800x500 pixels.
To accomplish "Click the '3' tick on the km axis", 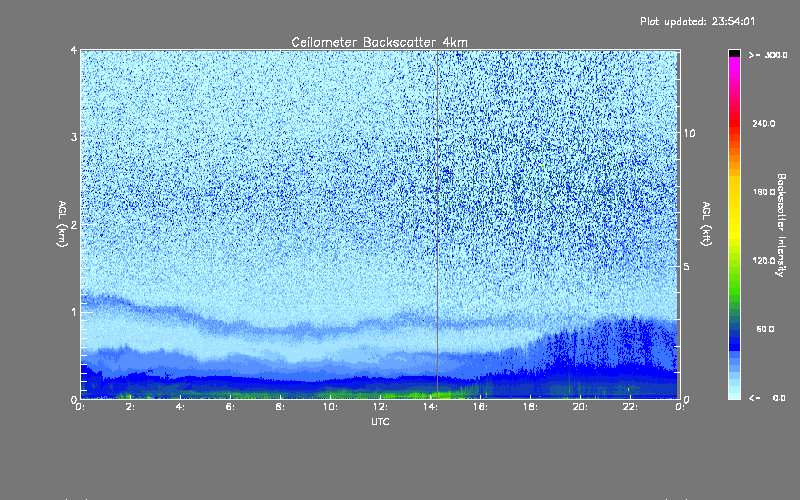I will (74, 137).
